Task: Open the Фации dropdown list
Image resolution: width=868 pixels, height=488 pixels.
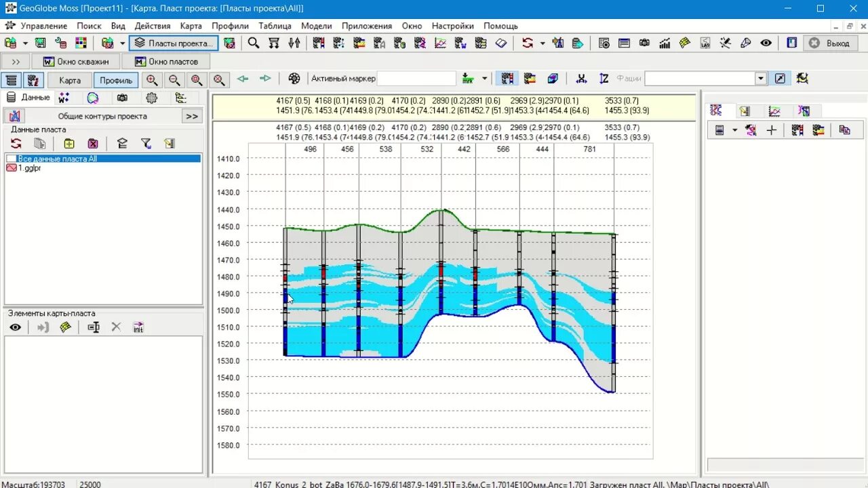Action: pos(761,79)
